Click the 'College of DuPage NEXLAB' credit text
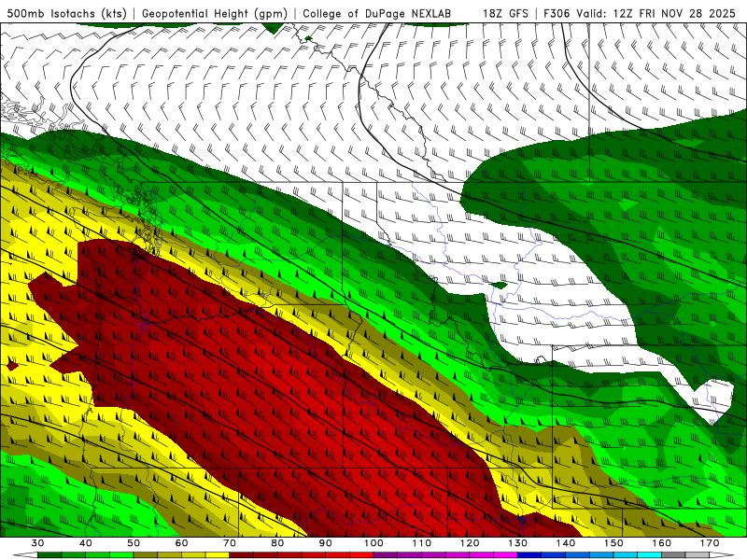Image resolution: width=747 pixels, height=560 pixels. pos(377,14)
